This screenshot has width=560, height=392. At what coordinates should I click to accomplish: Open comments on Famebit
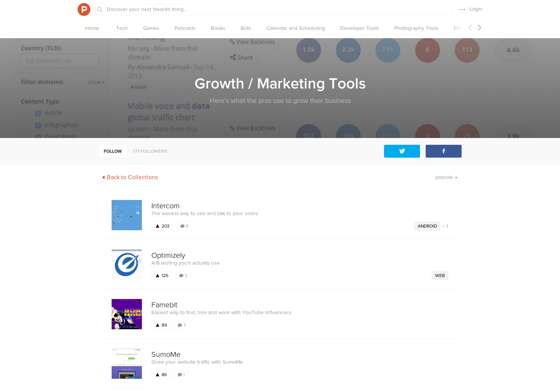pyautogui.click(x=182, y=325)
